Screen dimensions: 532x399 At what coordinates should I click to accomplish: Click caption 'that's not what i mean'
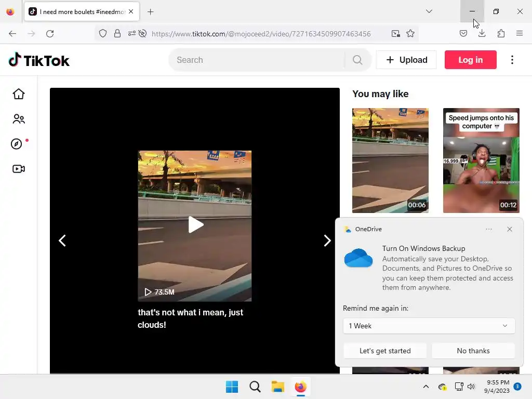(x=190, y=318)
